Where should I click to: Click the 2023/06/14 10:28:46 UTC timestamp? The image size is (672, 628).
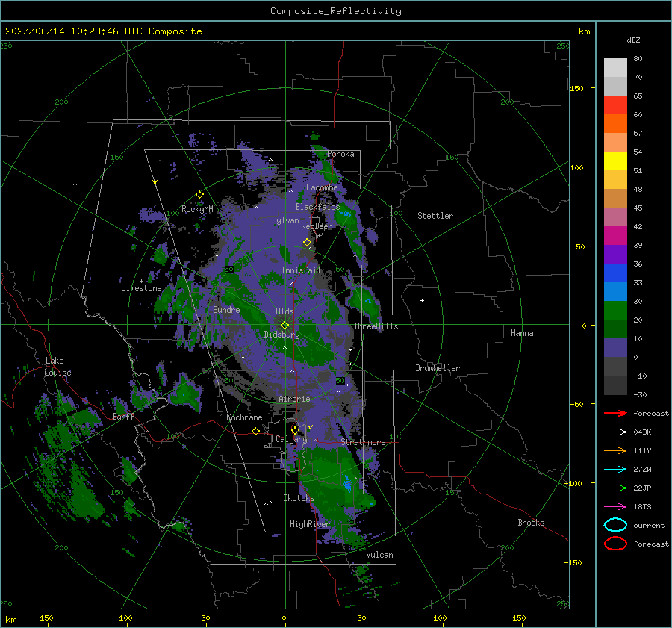(103, 31)
